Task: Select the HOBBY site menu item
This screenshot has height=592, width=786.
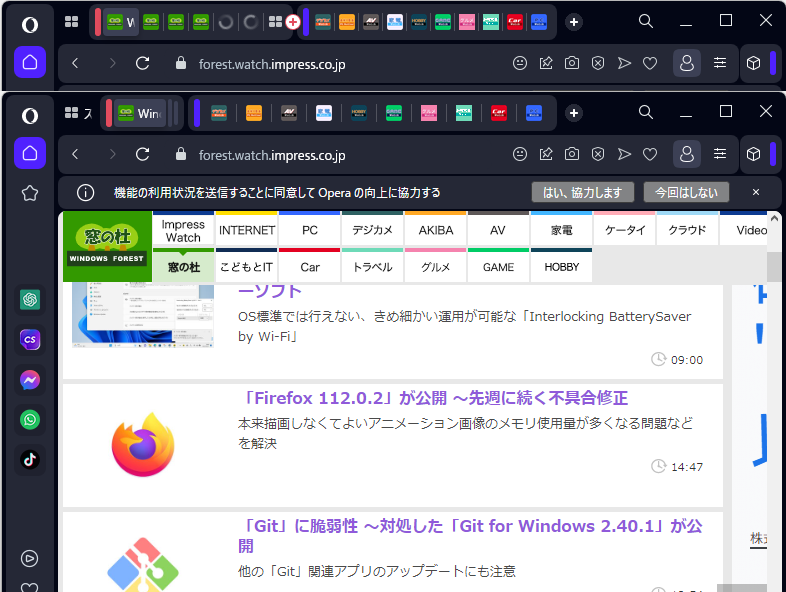Action: [x=561, y=266]
